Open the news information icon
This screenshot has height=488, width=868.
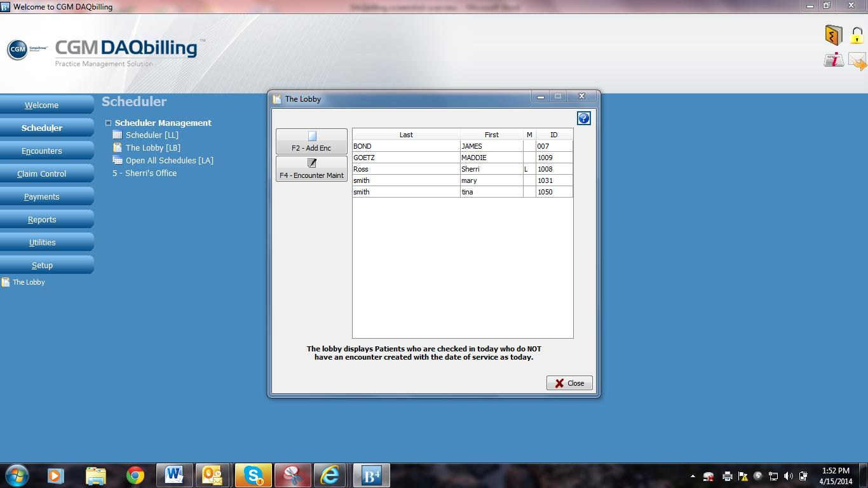click(833, 61)
